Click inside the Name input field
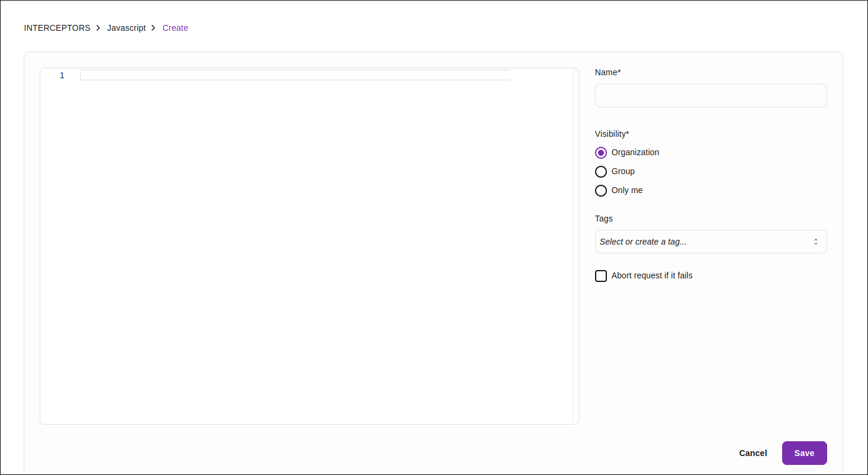 tap(711, 95)
